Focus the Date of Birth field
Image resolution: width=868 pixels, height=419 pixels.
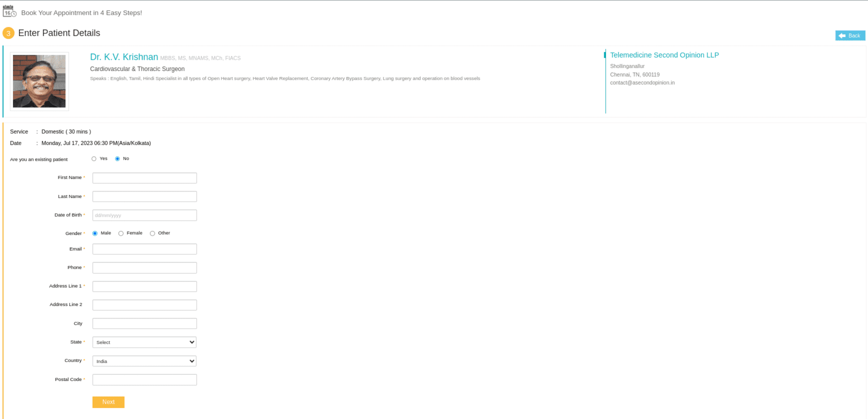tap(144, 215)
